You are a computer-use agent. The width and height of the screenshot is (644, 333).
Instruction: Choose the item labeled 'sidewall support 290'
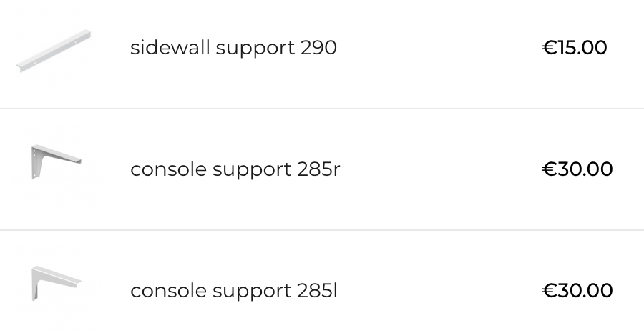click(x=233, y=48)
